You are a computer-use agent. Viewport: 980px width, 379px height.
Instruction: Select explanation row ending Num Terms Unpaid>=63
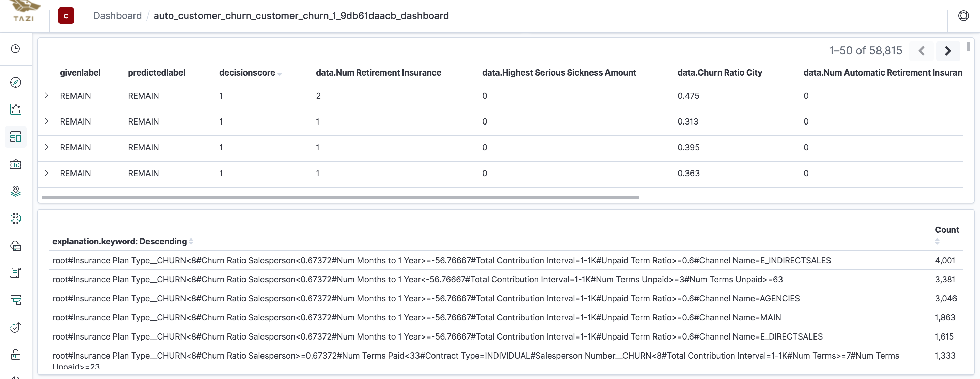(506, 279)
